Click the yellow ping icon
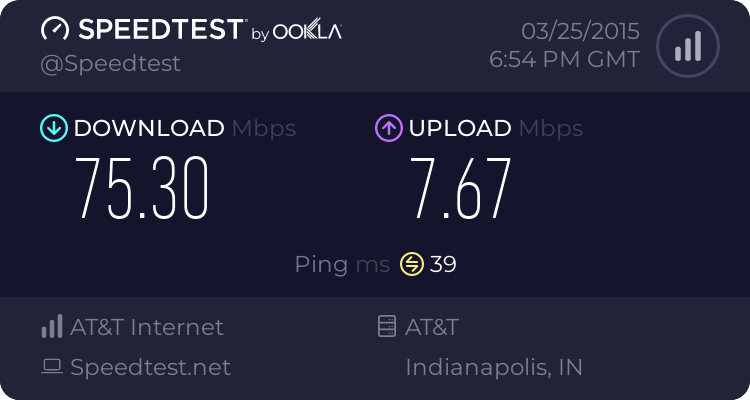 (x=412, y=264)
